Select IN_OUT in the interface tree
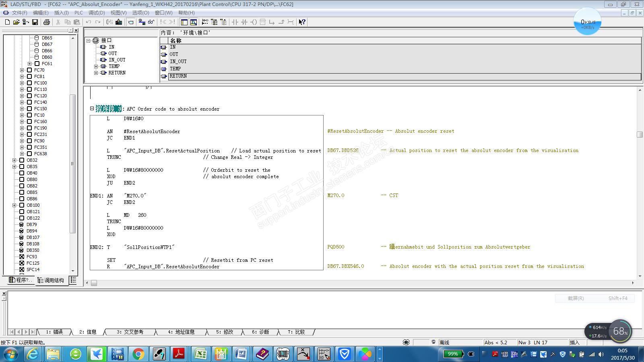Viewport: 644px width, 362px height. [117, 60]
